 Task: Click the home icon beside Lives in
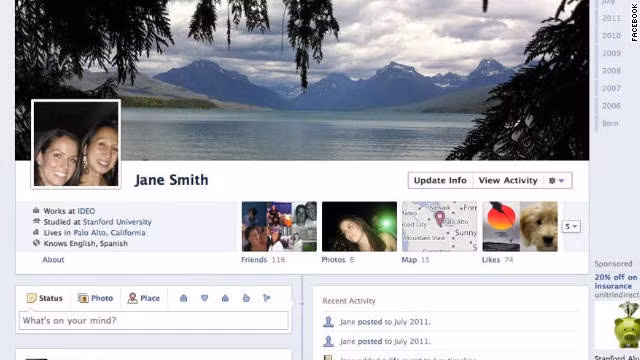tap(36, 232)
